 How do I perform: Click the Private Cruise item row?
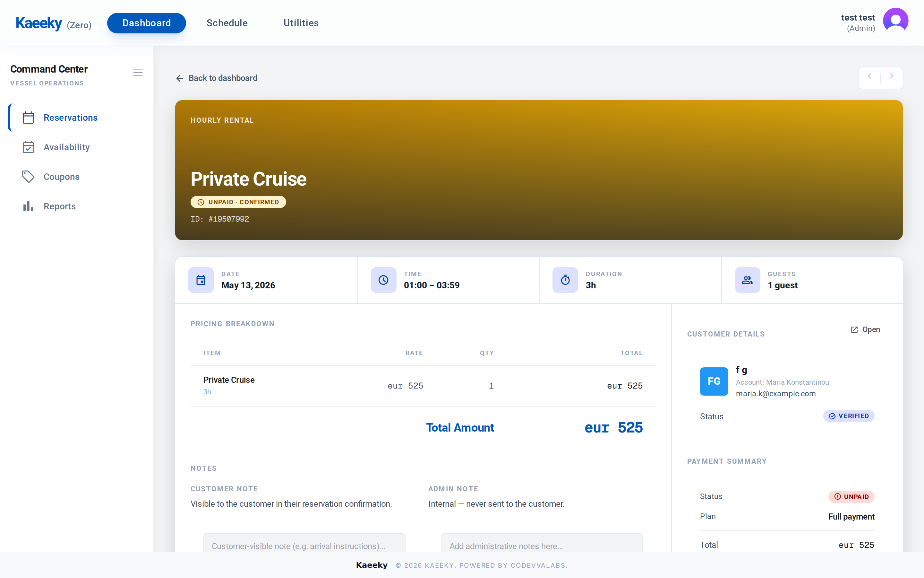423,386
